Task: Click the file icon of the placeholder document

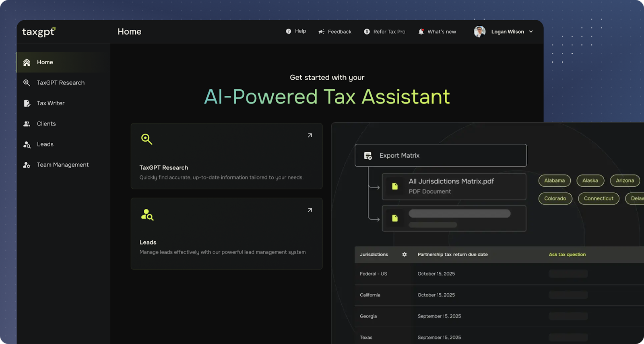Action: (x=395, y=218)
